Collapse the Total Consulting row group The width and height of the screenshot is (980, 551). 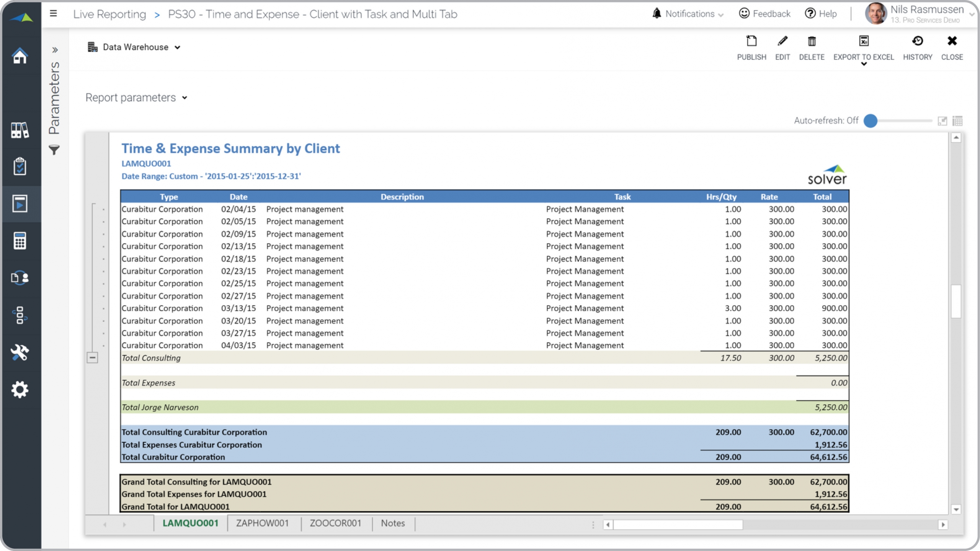point(92,358)
